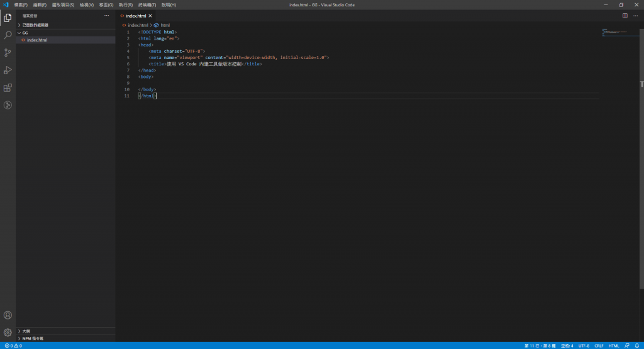Open the Run and Debug view
644x349 pixels.
coord(8,70)
